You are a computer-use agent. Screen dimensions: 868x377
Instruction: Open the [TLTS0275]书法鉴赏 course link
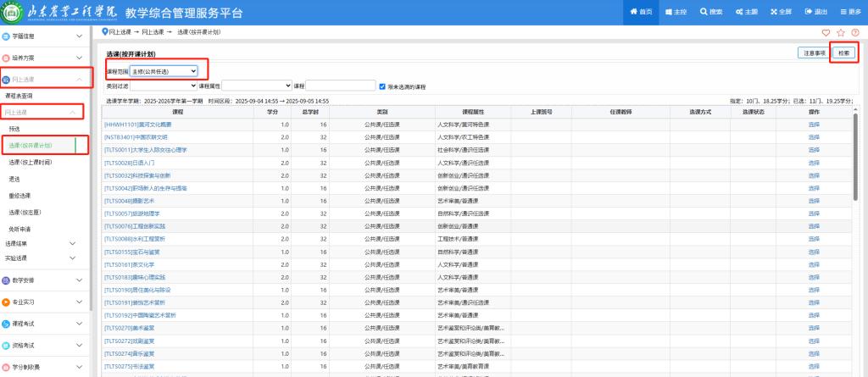coord(129,367)
